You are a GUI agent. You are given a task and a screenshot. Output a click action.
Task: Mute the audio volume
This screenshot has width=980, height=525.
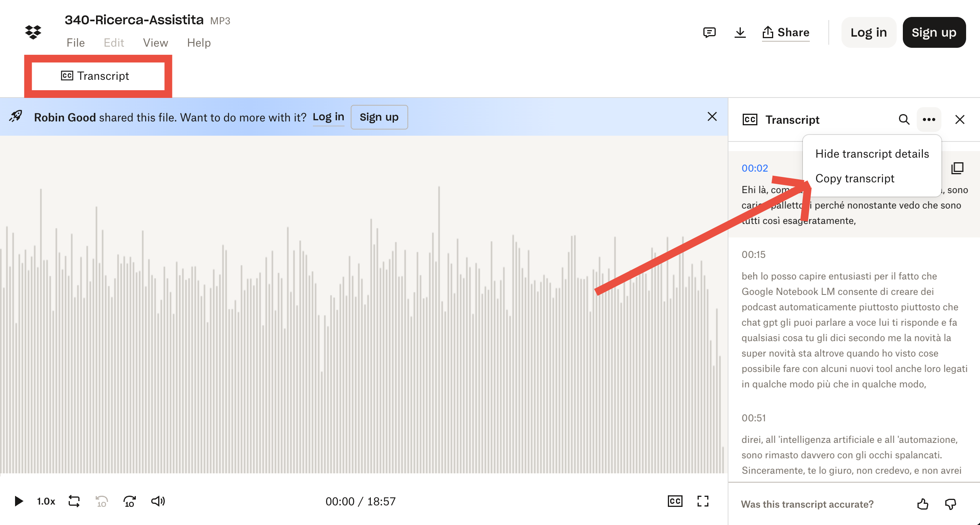pos(158,501)
